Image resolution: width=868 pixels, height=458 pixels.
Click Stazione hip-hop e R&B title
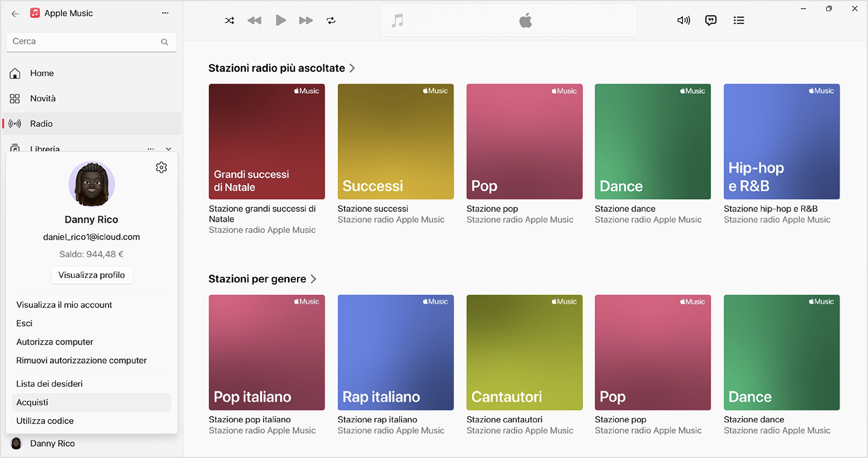click(x=771, y=209)
